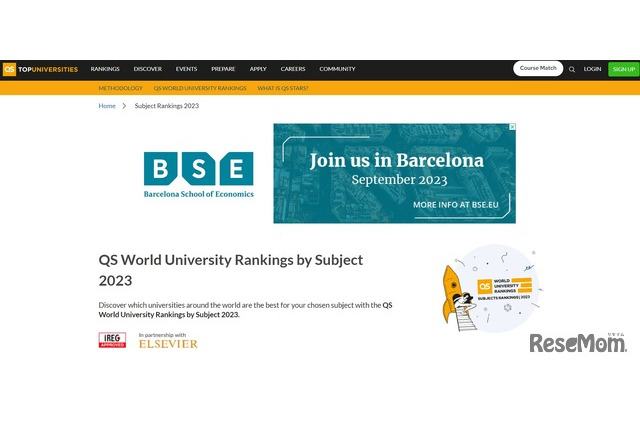Expand the Rankings navigation menu
The height and width of the screenshot is (426, 640).
point(105,69)
